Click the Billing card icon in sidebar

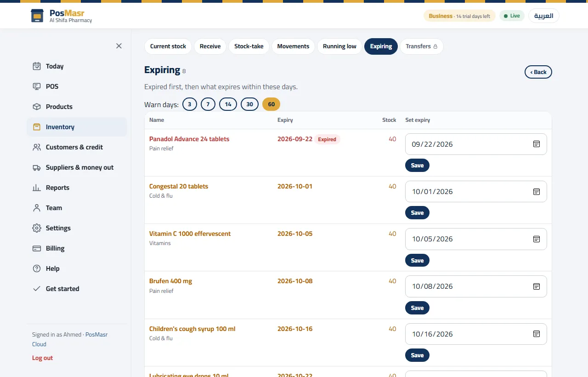(37, 248)
